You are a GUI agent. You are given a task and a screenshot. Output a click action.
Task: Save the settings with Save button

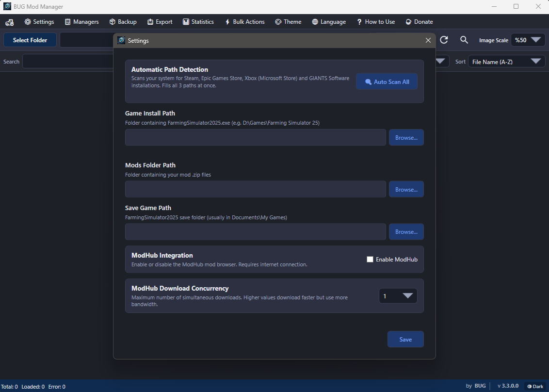pyautogui.click(x=405, y=339)
